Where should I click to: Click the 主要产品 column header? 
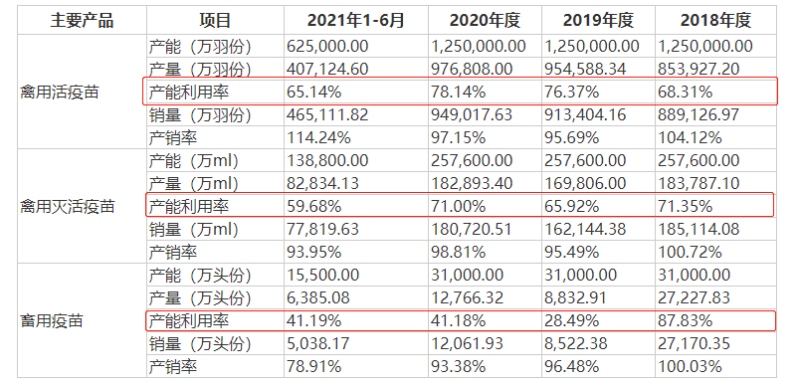tap(82, 20)
